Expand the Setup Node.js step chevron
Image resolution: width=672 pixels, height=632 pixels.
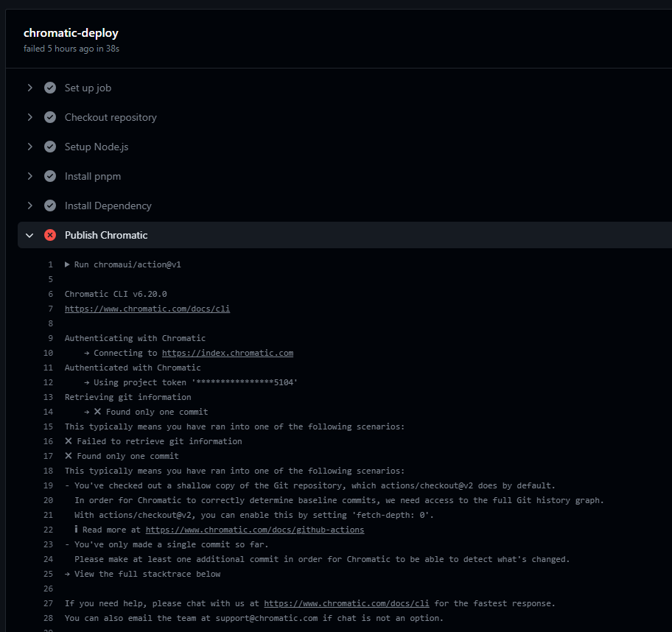tap(29, 147)
